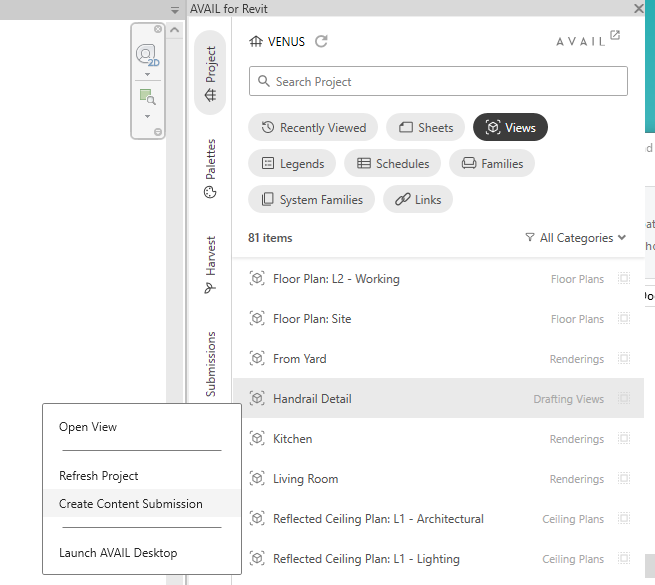Click the view icon beside Floor Plan: Site
The image size is (655, 585).
tap(257, 318)
